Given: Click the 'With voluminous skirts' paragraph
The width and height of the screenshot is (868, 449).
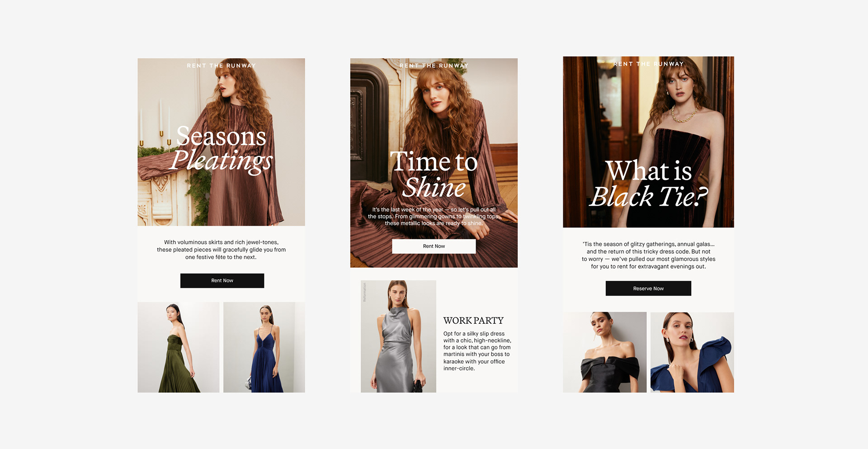Looking at the screenshot, I should [x=222, y=250].
